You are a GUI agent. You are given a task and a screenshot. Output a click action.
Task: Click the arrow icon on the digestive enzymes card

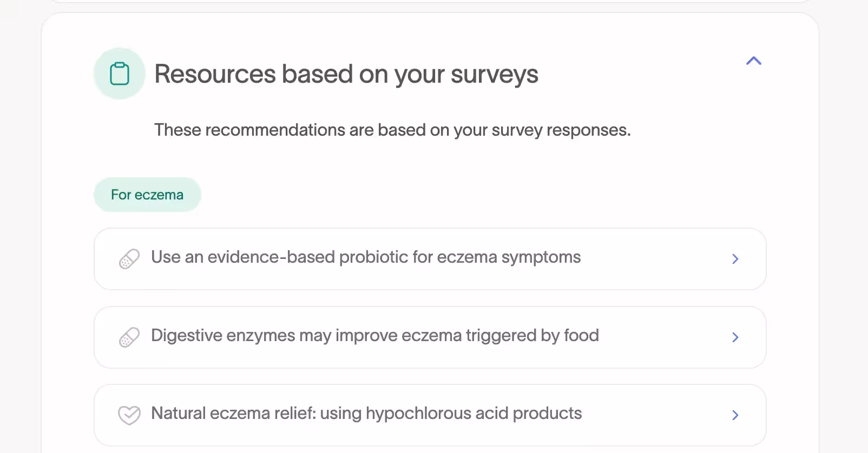pyautogui.click(x=735, y=337)
